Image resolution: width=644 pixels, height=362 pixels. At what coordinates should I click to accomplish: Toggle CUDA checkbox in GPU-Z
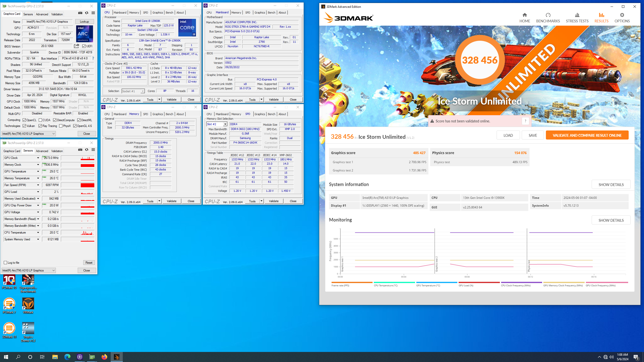pyautogui.click(x=40, y=120)
